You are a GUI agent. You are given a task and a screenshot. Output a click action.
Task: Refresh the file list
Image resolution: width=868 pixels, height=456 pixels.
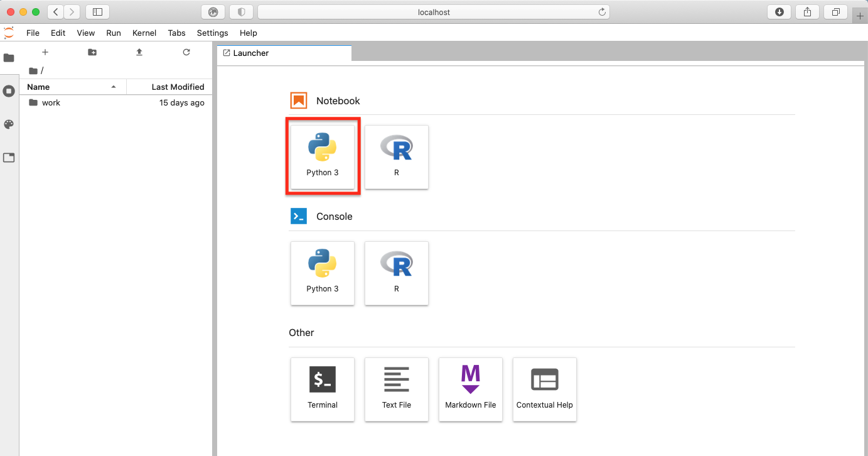186,52
